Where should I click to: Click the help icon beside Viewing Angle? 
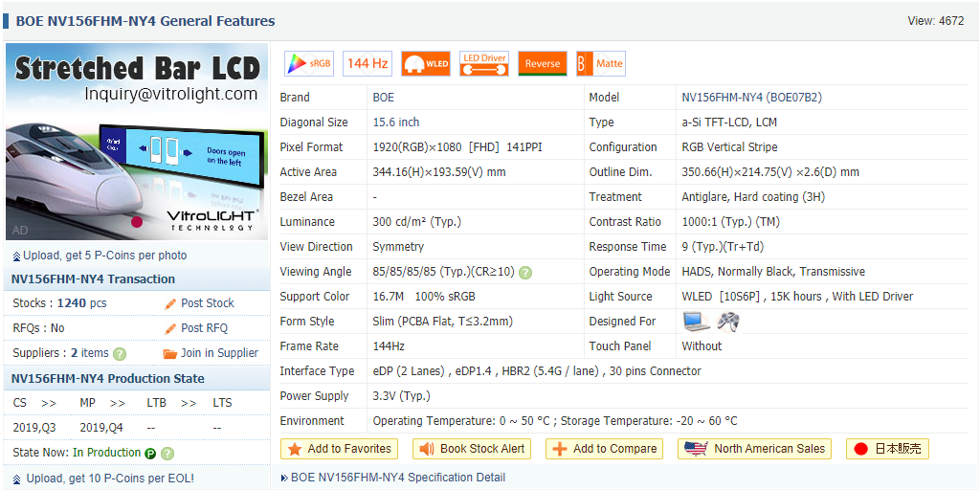[525, 273]
